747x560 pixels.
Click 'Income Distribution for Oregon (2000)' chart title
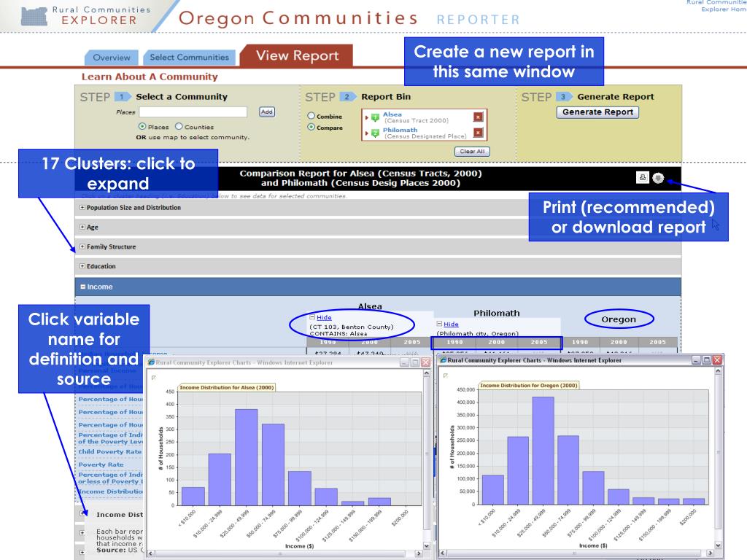point(529,385)
